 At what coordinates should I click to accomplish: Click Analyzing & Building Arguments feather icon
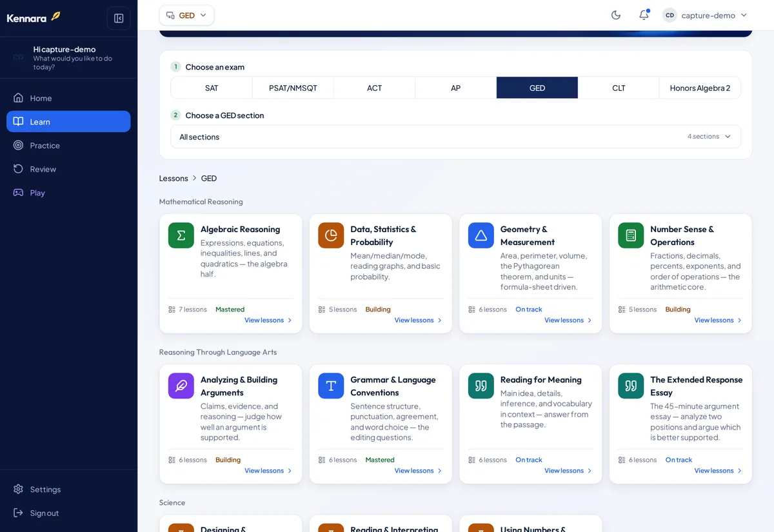[181, 386]
